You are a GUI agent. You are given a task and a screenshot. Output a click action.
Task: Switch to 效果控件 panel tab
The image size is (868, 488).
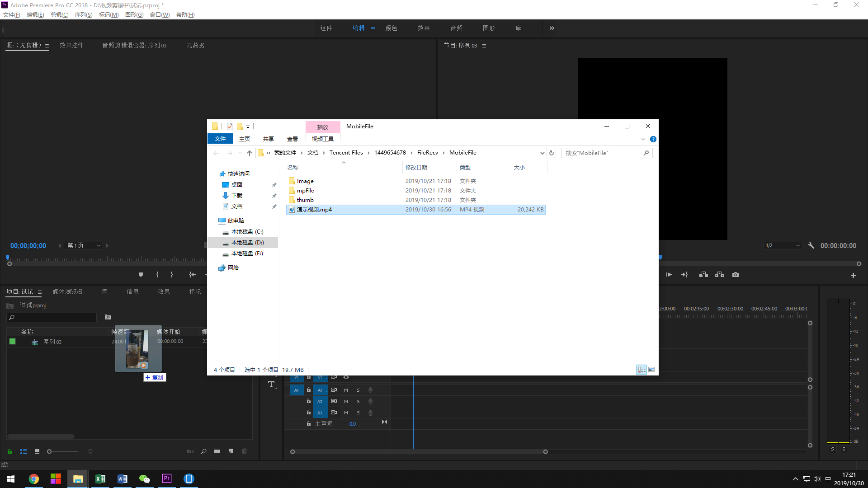click(x=71, y=45)
